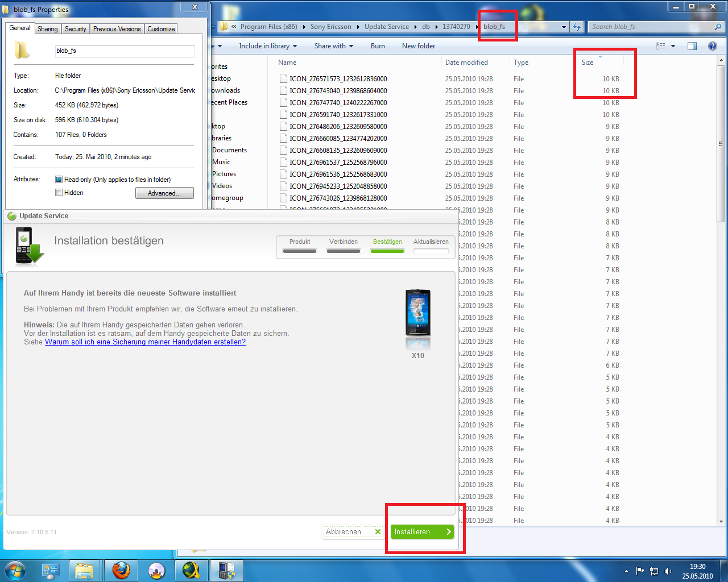Click the Advanced... button in Properties
Viewport: 728px width, 582px height.
pyautogui.click(x=164, y=193)
